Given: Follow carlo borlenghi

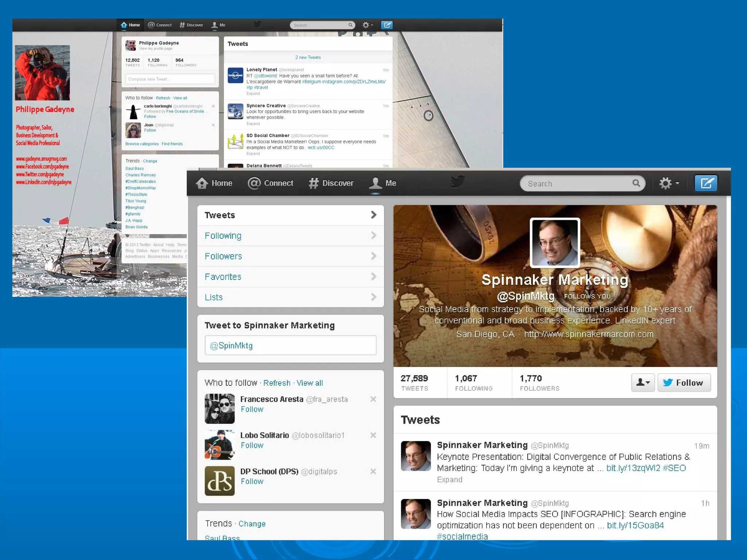Looking at the screenshot, I should coord(150,117).
